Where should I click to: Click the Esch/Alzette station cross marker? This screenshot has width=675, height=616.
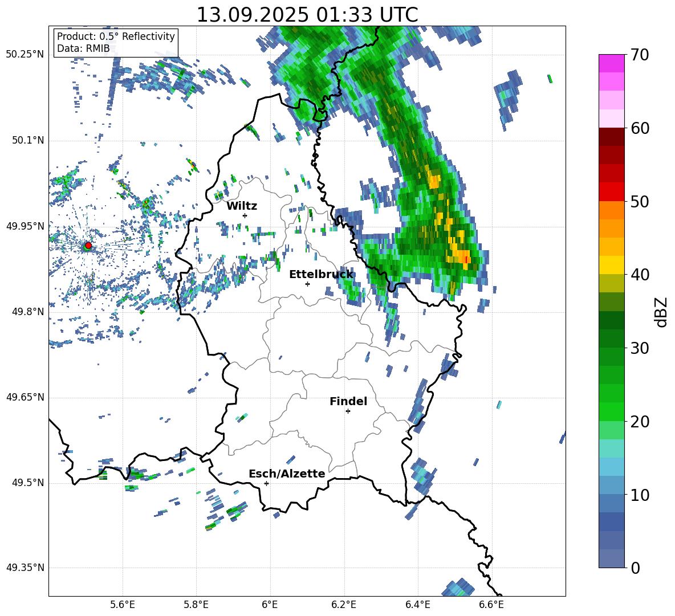(266, 483)
